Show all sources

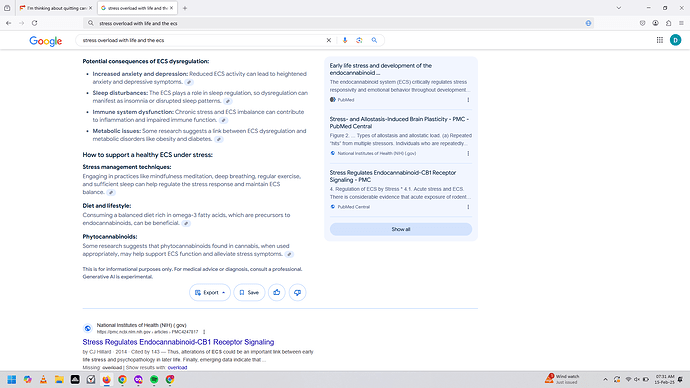coord(401,229)
